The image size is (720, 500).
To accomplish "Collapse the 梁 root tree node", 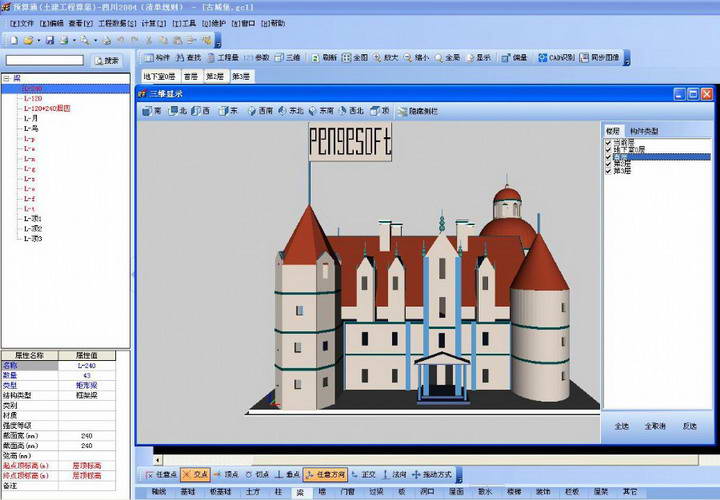I will [x=6, y=79].
